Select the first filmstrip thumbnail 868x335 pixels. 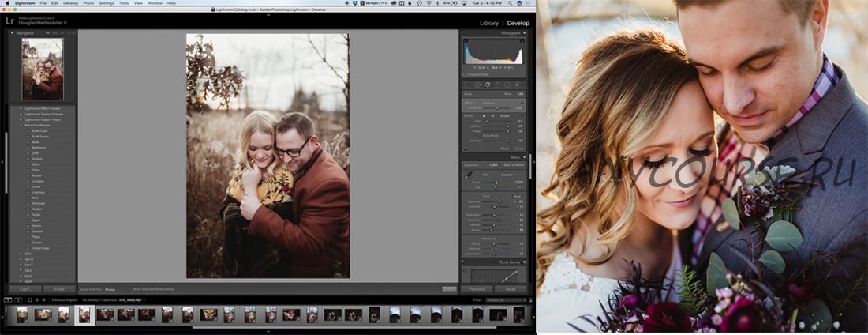tap(22, 314)
